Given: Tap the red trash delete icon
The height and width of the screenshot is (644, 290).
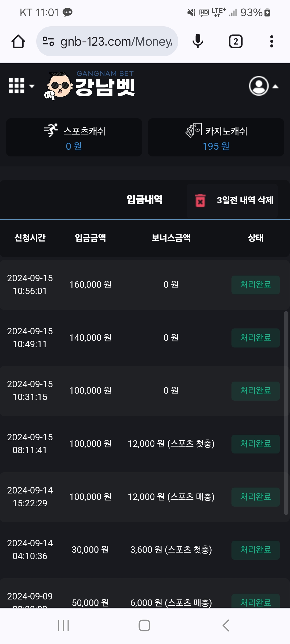Looking at the screenshot, I should pos(200,200).
